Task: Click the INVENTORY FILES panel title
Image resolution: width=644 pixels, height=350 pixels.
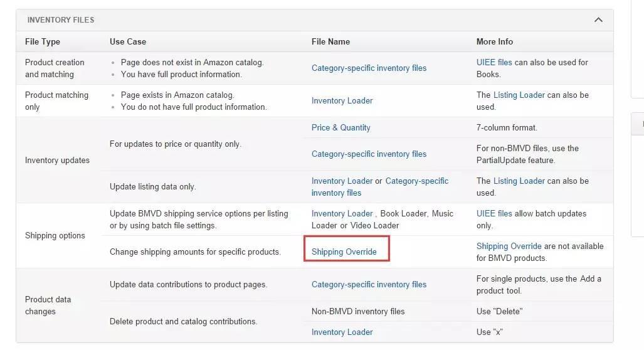Action: pos(61,20)
